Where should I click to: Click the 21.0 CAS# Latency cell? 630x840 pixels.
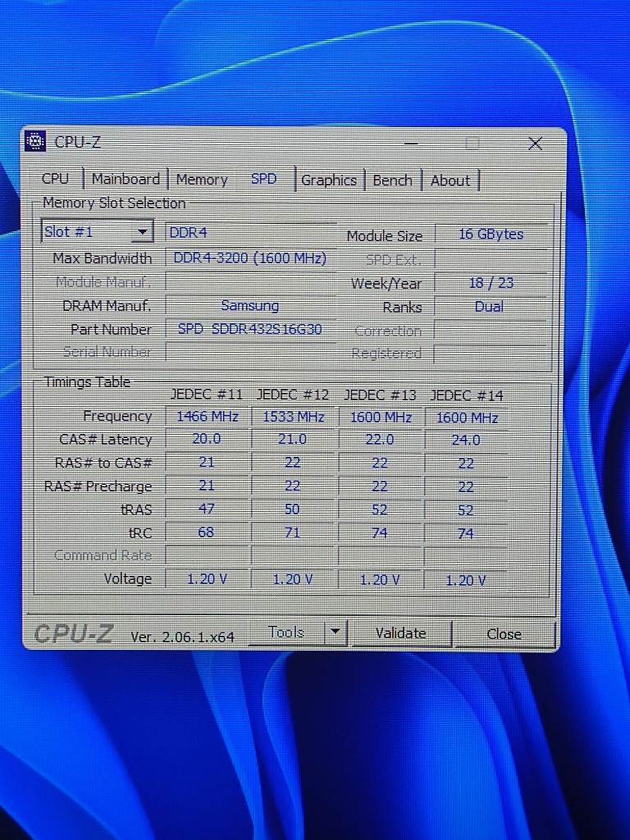coord(293,440)
